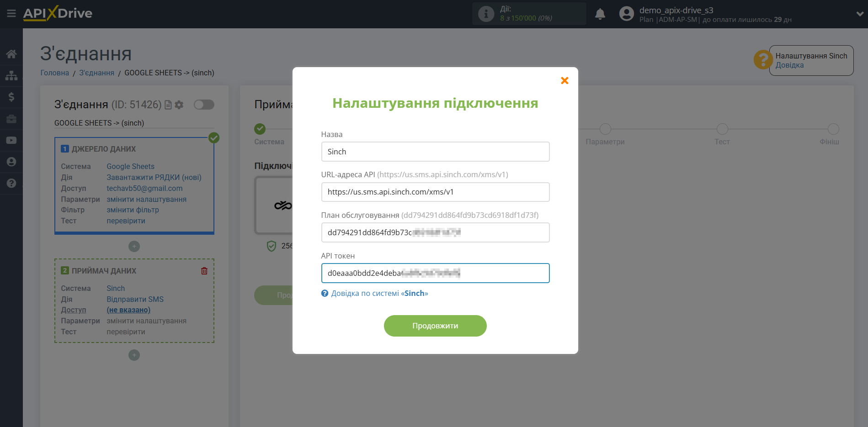Open the Sinch system link in the receiver
The image size is (868, 427).
coord(116,288)
